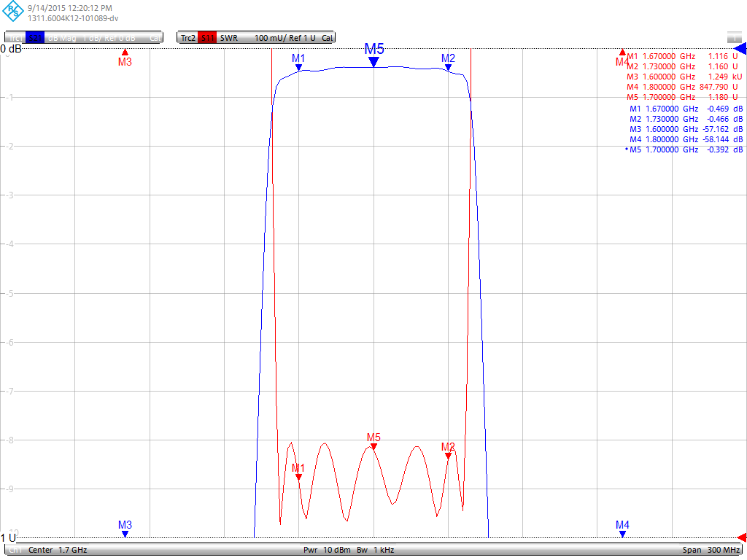Select red marker M1 on SWR trace
747x560 pixels.
click(x=298, y=472)
